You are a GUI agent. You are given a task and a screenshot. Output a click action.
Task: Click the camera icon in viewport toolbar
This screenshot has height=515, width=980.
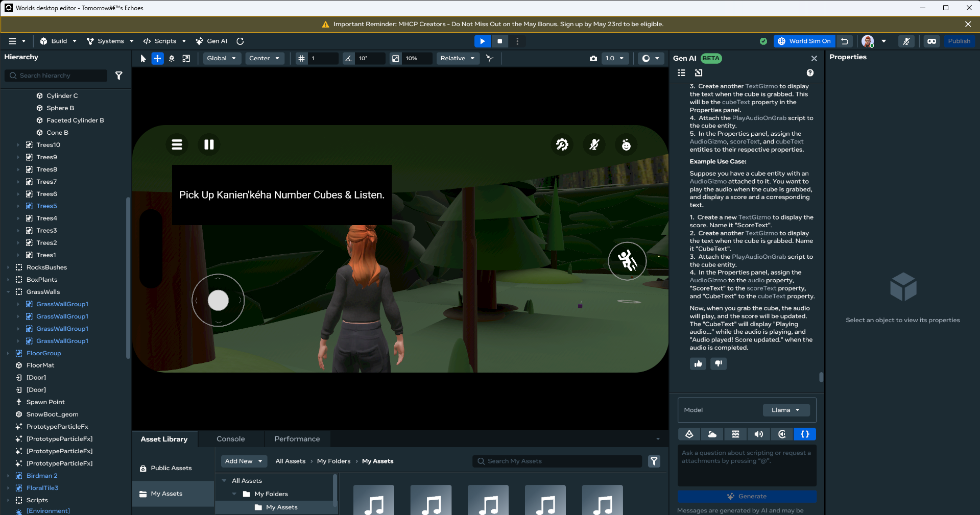point(593,59)
